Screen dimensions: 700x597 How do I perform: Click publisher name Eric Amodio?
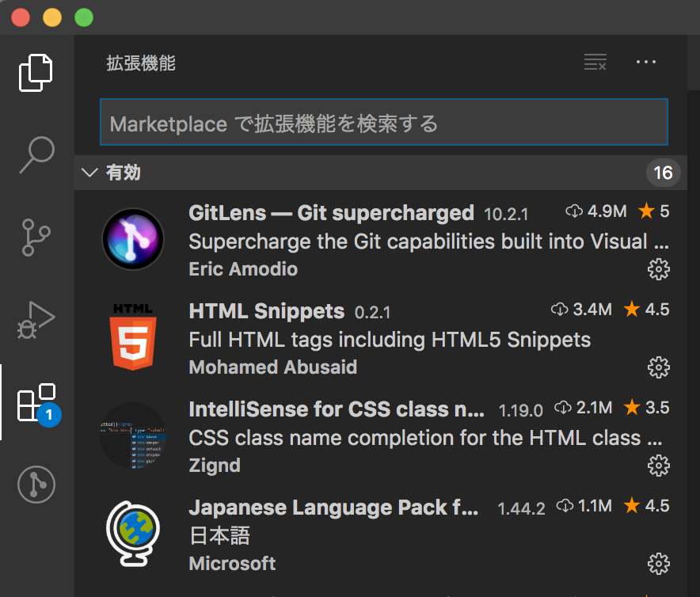243,269
